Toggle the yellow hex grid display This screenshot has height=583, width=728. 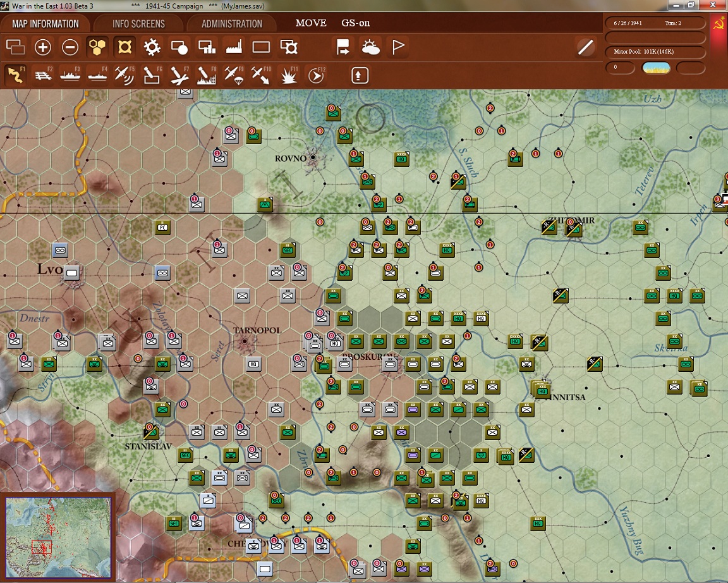click(x=97, y=47)
